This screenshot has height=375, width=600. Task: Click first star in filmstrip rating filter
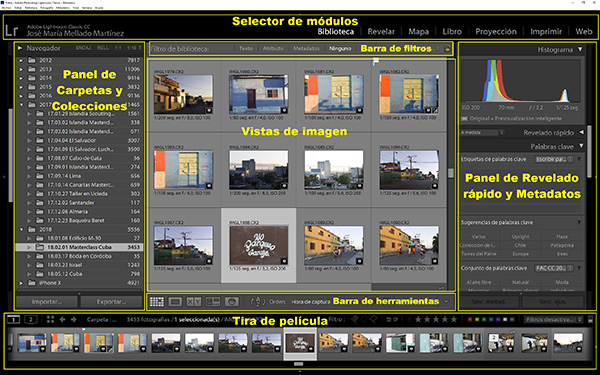[418, 320]
